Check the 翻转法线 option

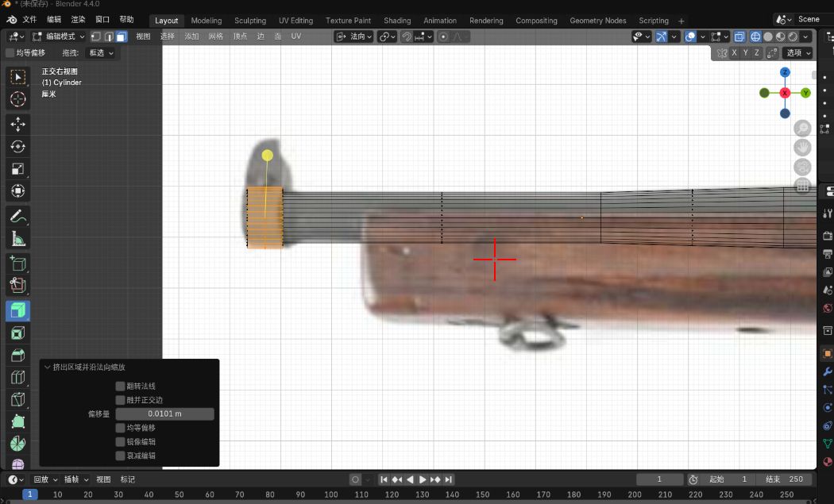[x=120, y=386]
